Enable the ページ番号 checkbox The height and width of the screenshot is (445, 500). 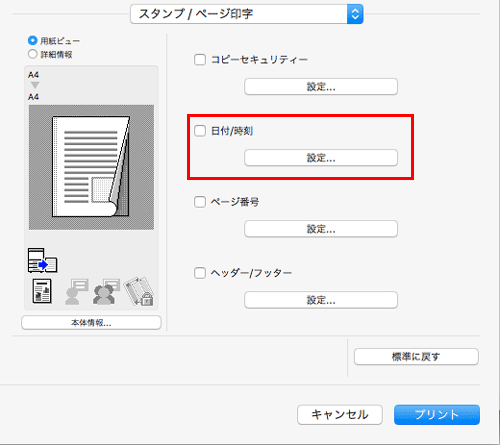coord(200,202)
